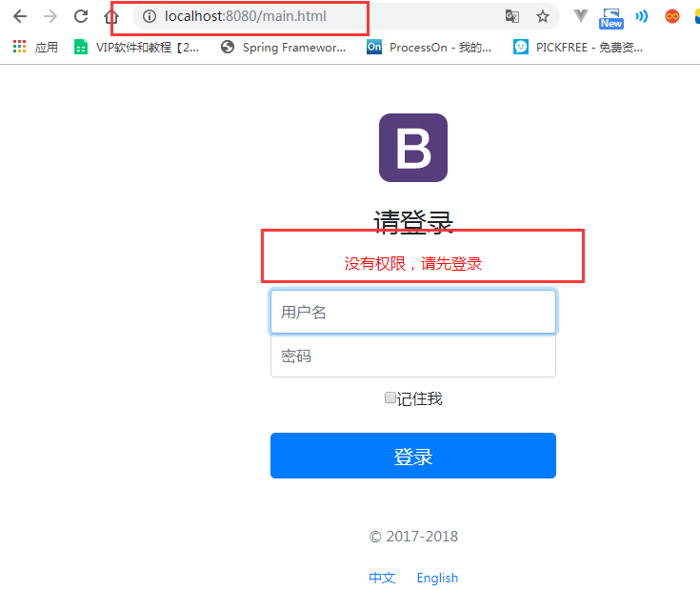Focus the 用户名 username field
The width and height of the screenshot is (700, 590).
pyautogui.click(x=413, y=312)
